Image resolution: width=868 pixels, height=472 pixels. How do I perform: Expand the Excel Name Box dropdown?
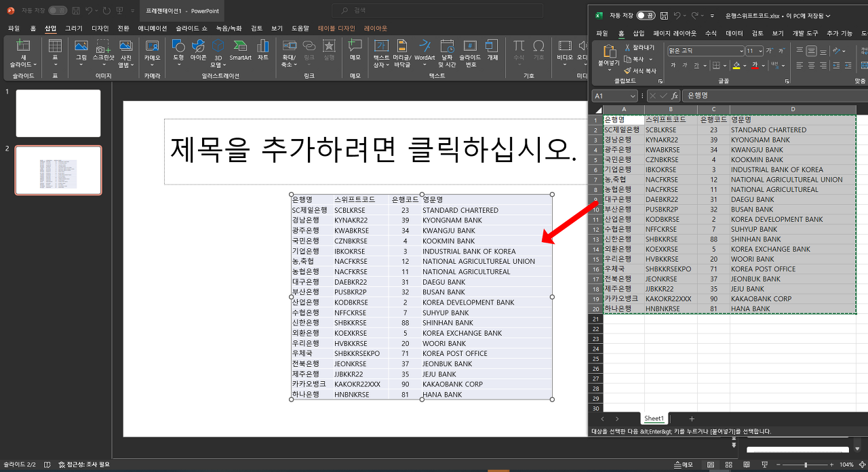[x=633, y=96]
